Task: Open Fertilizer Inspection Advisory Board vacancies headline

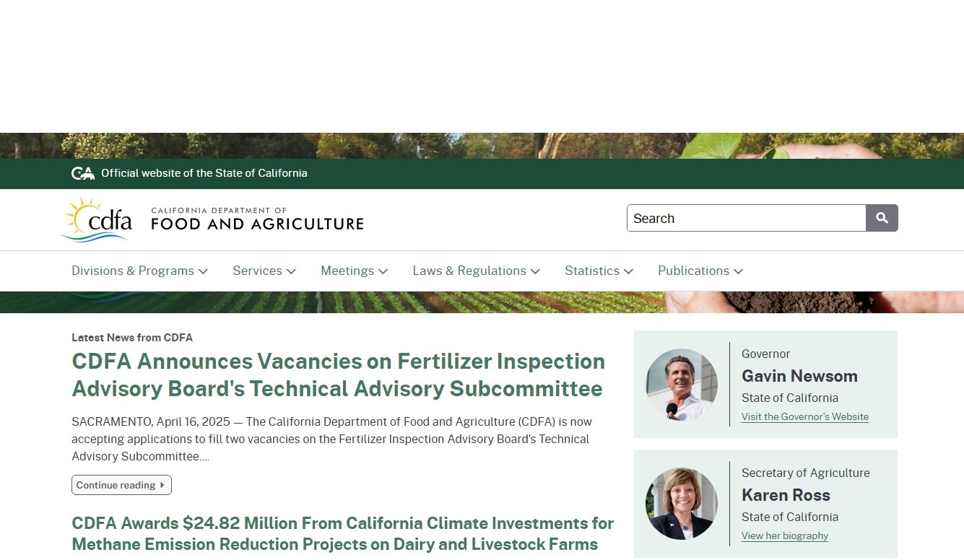Action: (x=338, y=375)
